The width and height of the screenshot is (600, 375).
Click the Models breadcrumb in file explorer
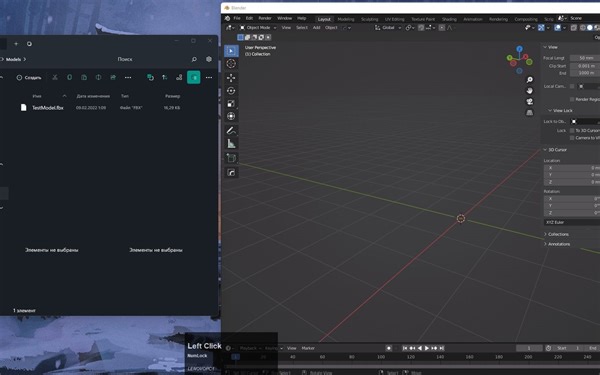coord(13,59)
